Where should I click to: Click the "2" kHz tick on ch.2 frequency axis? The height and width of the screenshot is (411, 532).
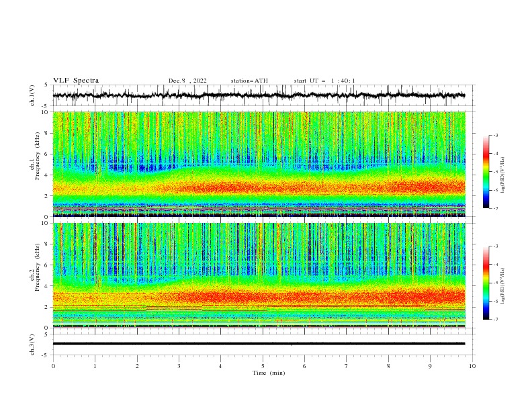(x=46, y=307)
